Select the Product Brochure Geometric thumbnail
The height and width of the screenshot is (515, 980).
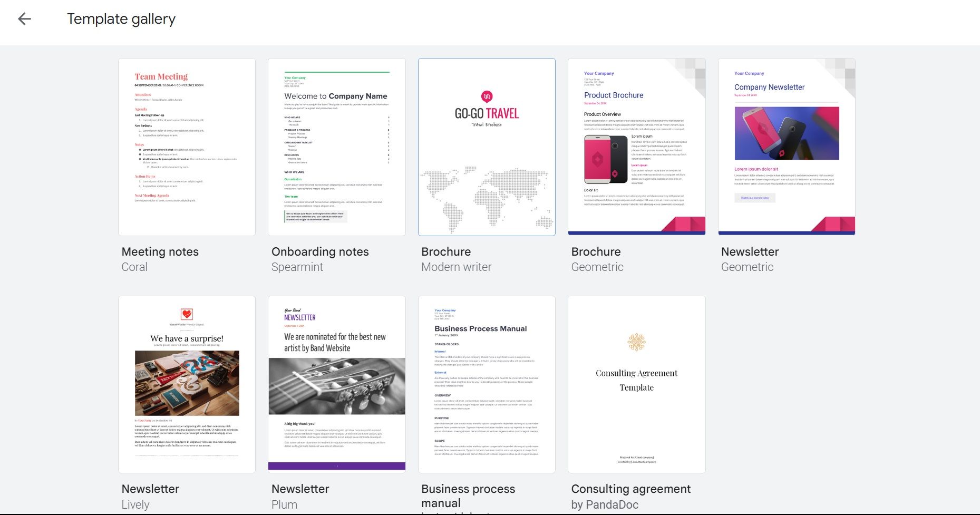pyautogui.click(x=637, y=147)
